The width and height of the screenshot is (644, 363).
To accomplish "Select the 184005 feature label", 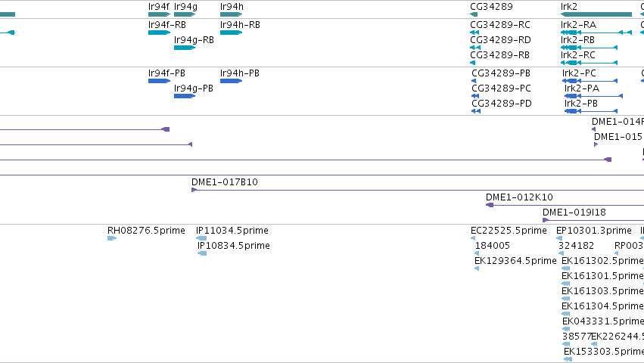I will click(493, 246).
